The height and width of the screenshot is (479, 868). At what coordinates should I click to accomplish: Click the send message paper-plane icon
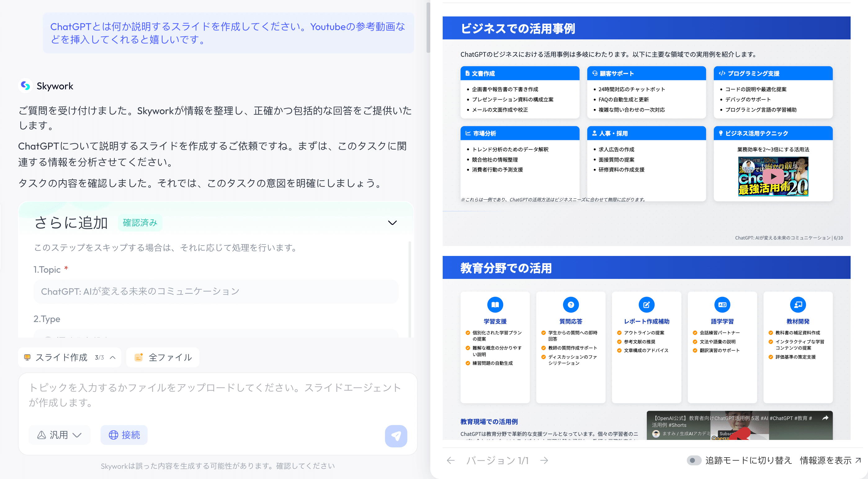(396, 436)
